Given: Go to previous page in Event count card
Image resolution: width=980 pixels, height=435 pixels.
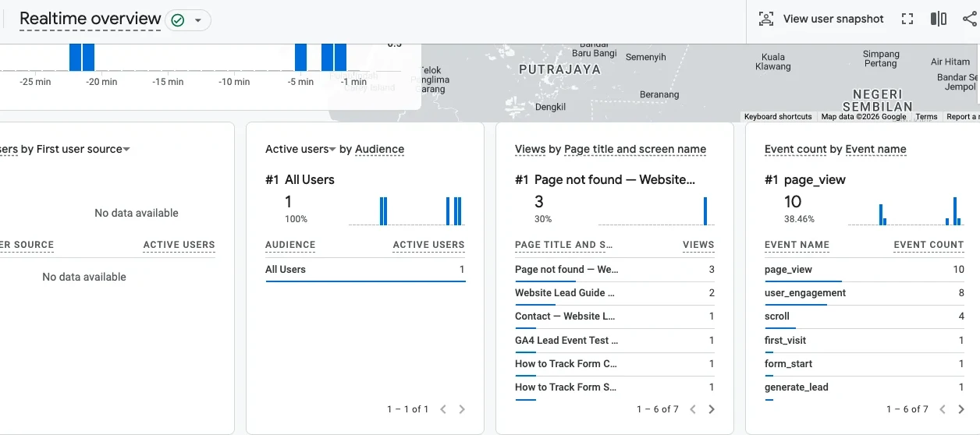Looking at the screenshot, I should tap(943, 409).
